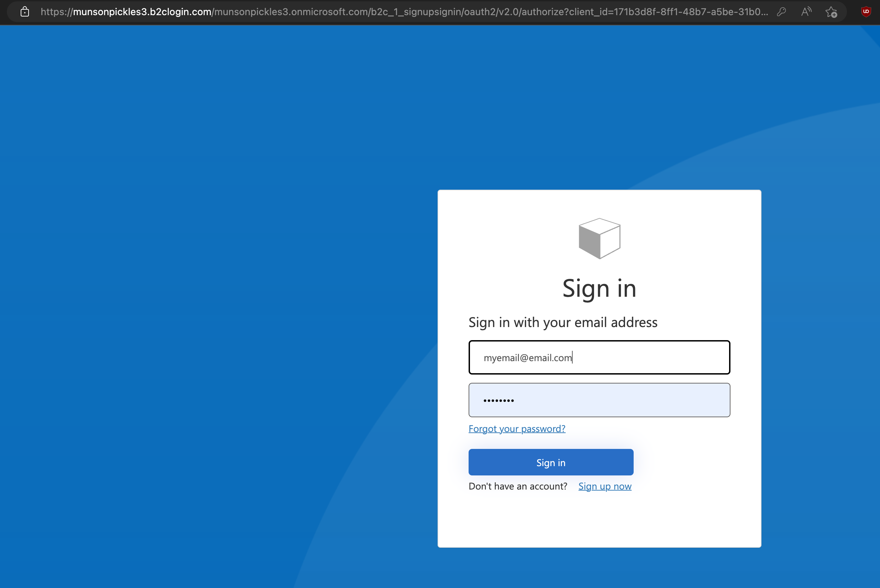Activate the Read aloud icon

(806, 12)
